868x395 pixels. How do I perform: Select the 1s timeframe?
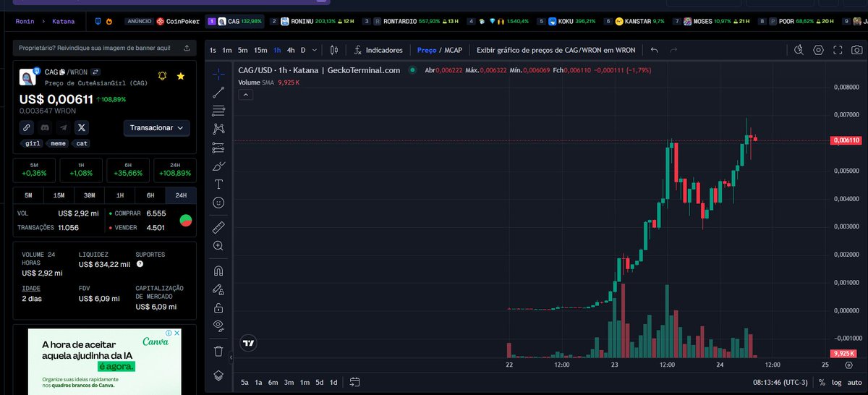click(213, 50)
